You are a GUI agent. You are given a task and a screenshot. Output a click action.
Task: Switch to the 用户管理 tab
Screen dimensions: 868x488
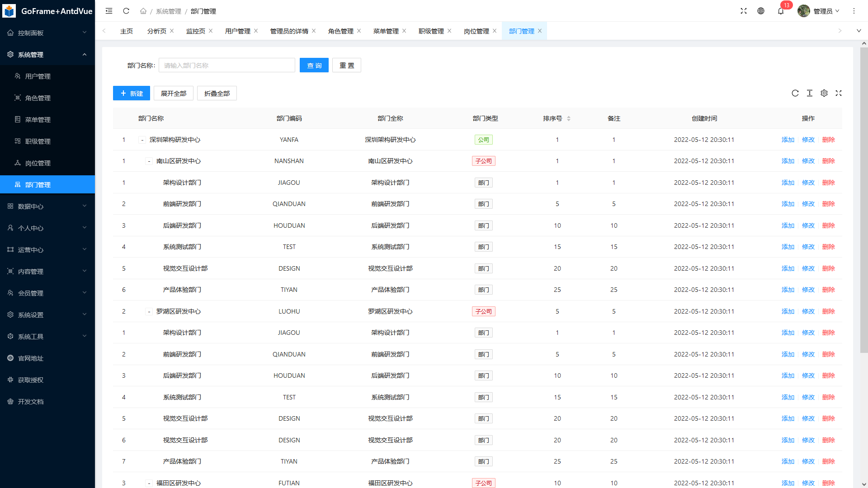(237, 31)
